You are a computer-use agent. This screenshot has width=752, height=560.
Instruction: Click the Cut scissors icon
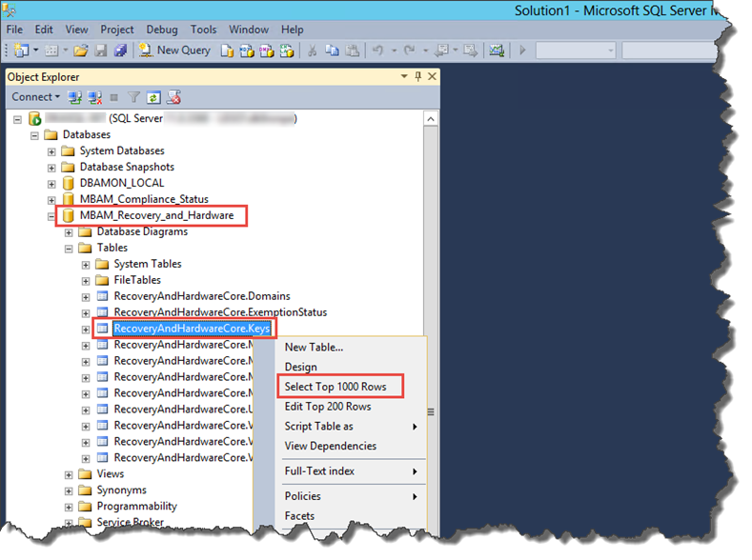click(313, 50)
